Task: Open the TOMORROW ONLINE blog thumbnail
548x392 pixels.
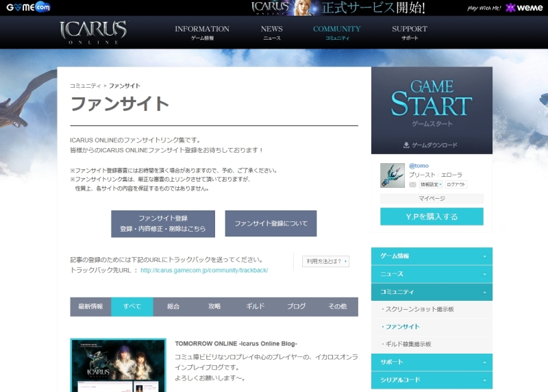Action: pos(118,365)
